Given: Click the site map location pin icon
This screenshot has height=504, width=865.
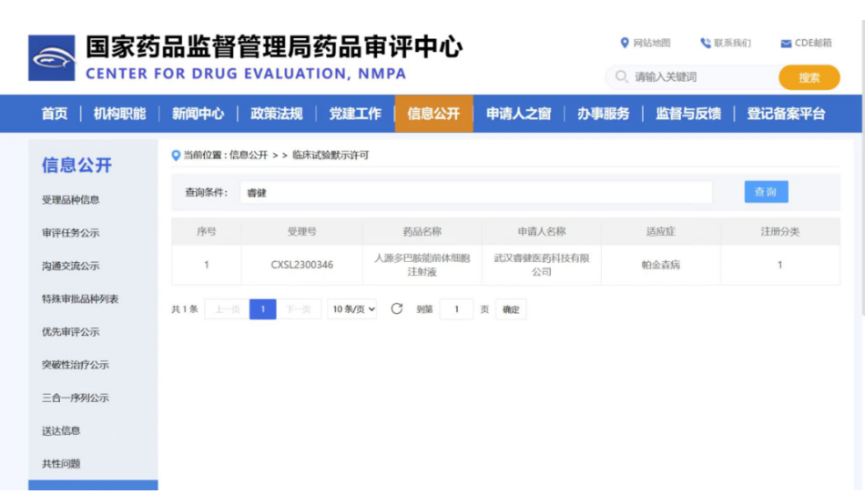Looking at the screenshot, I should point(625,43).
